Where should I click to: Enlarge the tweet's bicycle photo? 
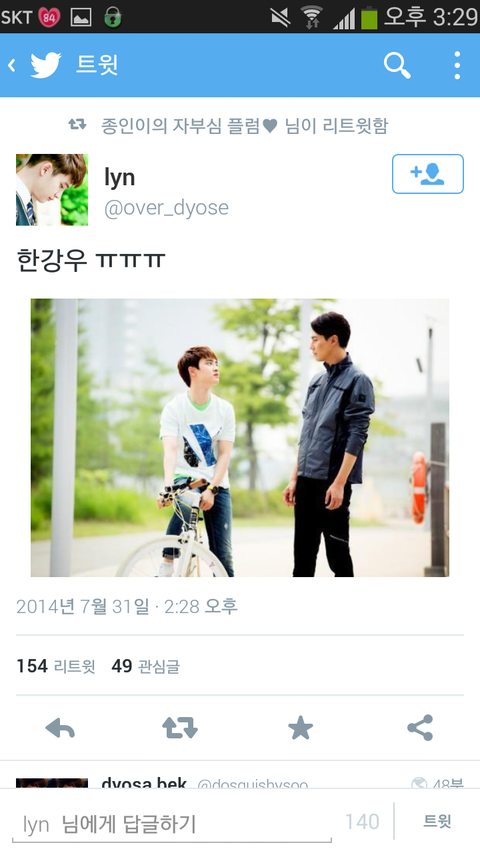[x=239, y=437]
